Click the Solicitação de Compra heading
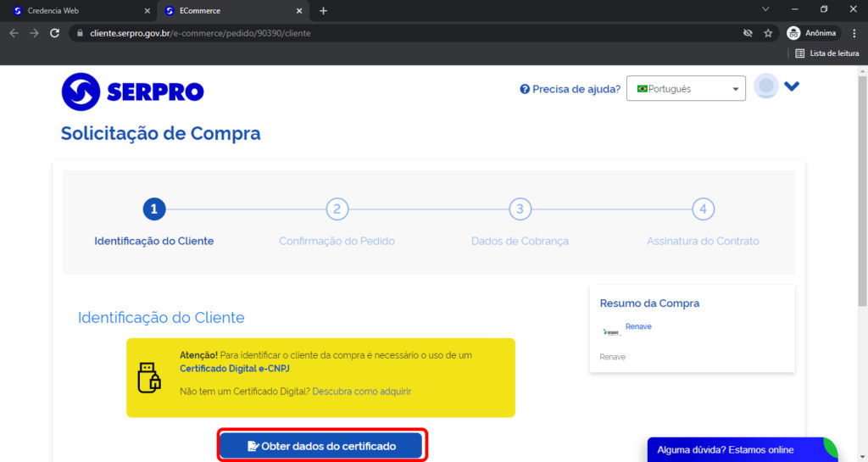The width and height of the screenshot is (868, 462). [160, 133]
